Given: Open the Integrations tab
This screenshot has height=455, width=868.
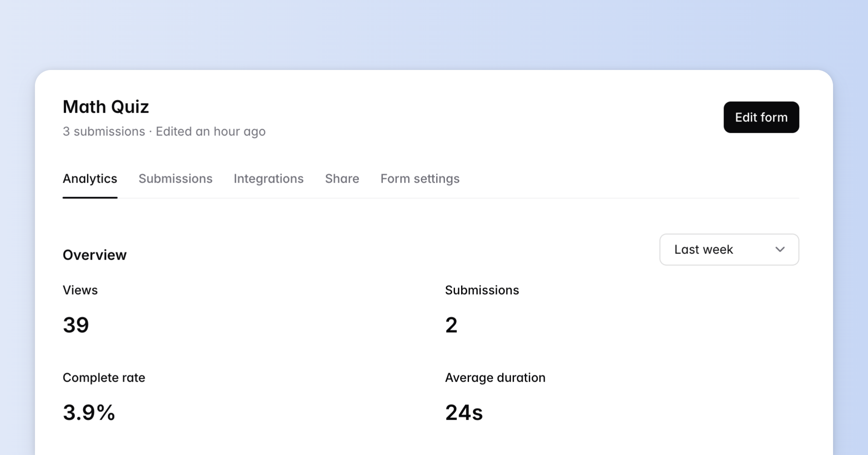Looking at the screenshot, I should pyautogui.click(x=269, y=179).
